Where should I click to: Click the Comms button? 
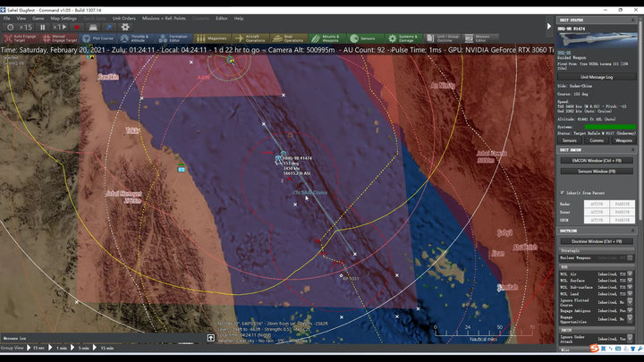point(597,140)
